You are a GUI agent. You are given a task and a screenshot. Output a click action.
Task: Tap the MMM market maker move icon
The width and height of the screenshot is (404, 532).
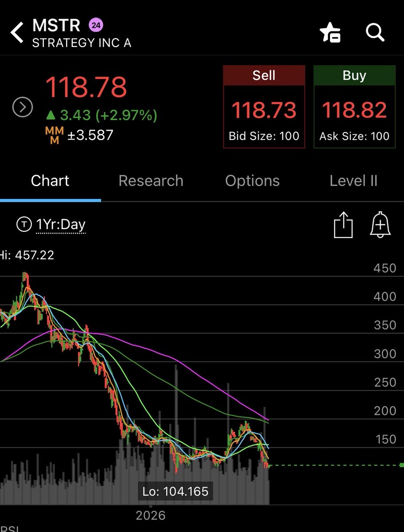[55, 135]
